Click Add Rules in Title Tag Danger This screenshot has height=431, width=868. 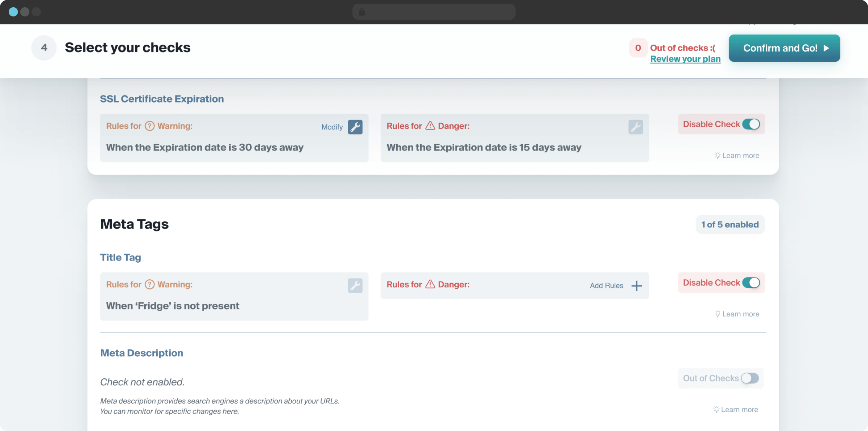607,286
